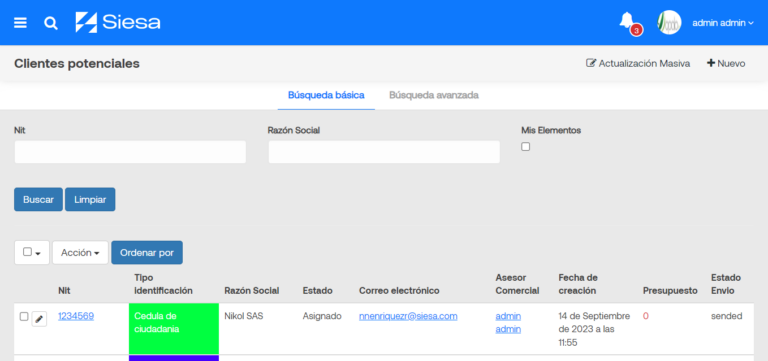Screen dimensions: 768x361
Task: Select the Búsqueda básica tab
Action: [326, 95]
